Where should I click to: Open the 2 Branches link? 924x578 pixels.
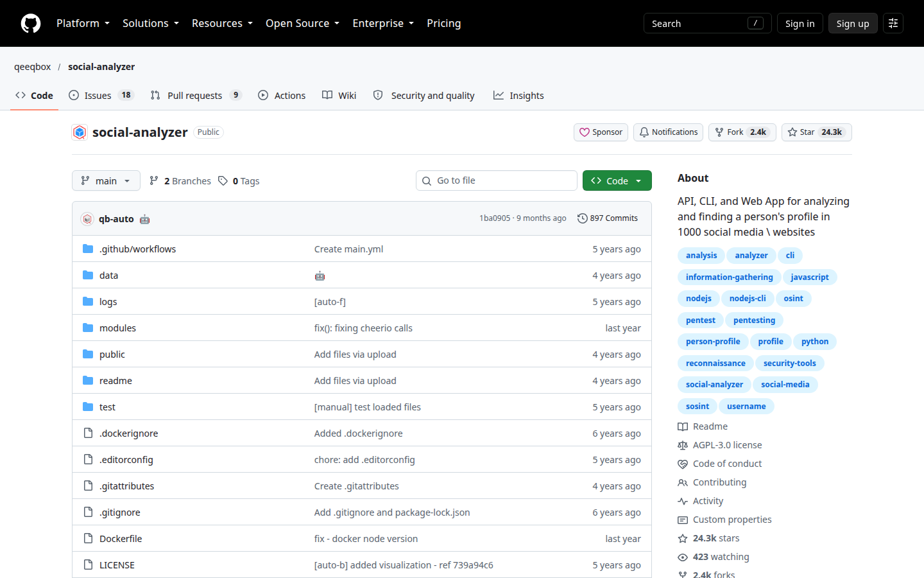tap(180, 181)
